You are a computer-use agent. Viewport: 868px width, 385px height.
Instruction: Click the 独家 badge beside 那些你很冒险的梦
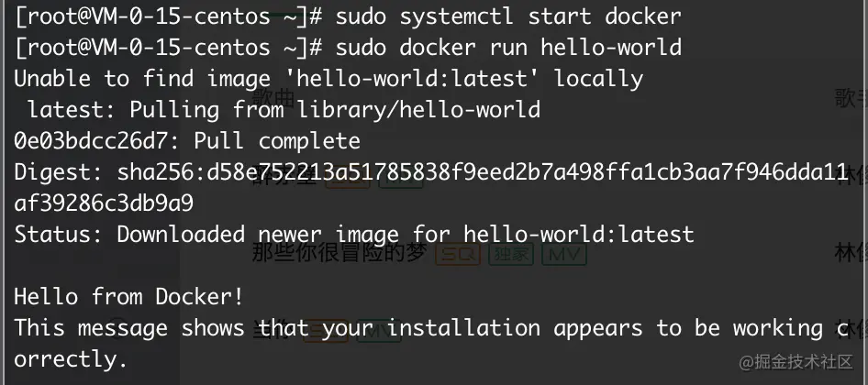[511, 254]
